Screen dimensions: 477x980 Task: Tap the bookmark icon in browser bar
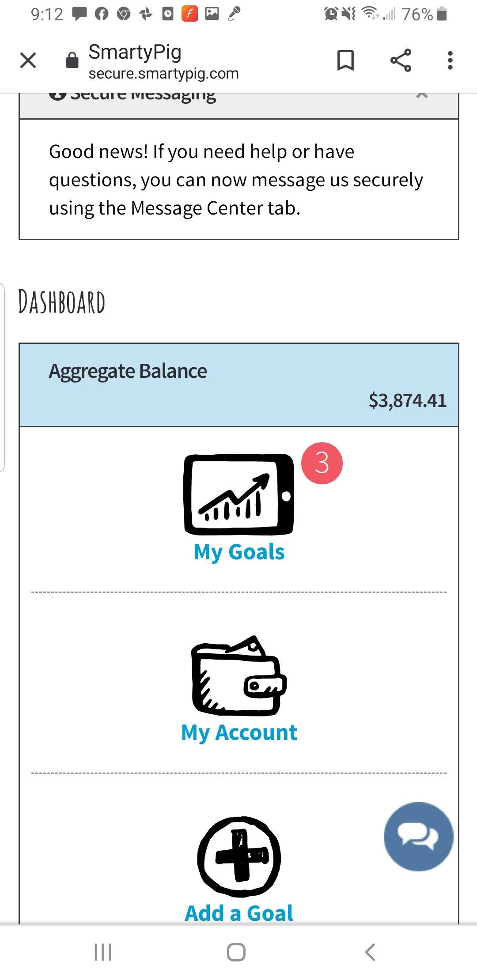(x=345, y=60)
